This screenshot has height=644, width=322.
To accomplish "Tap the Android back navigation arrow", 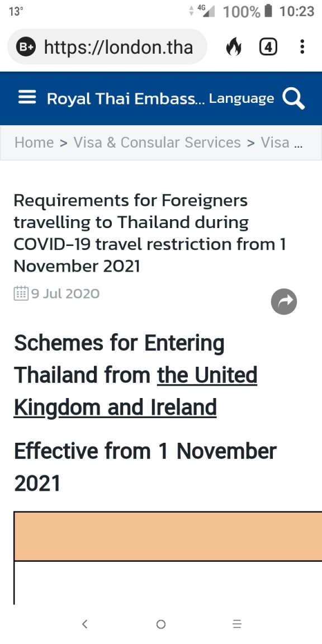I will pos(84,624).
